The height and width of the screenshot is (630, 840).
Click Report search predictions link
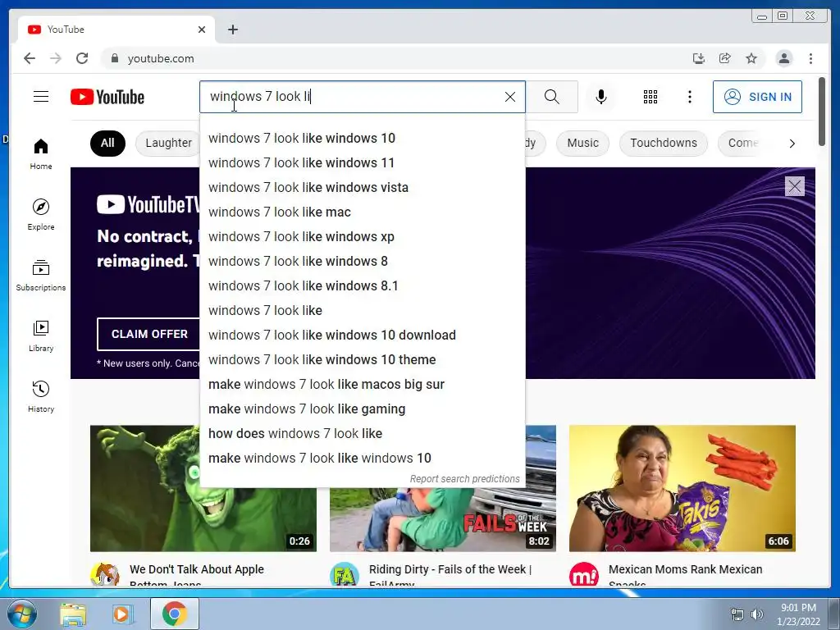[x=464, y=479]
